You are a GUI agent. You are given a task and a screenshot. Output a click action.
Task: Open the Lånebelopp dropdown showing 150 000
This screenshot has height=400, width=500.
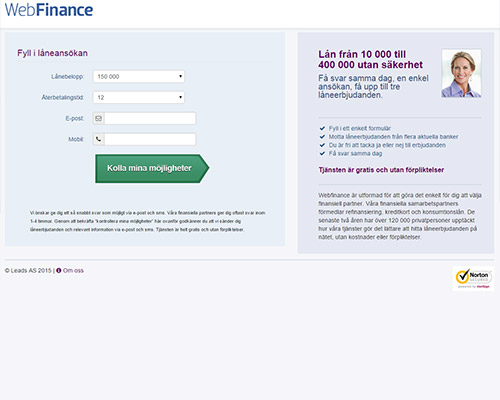pyautogui.click(x=139, y=76)
